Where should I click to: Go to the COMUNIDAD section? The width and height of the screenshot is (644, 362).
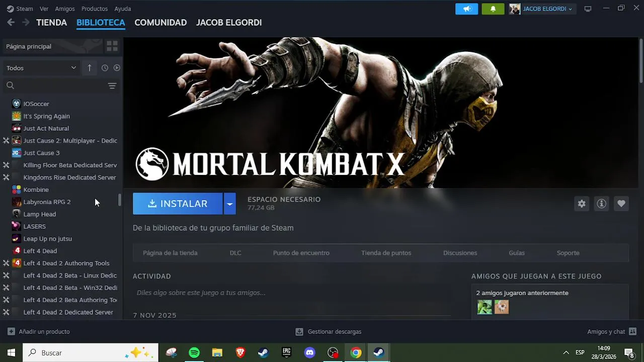pos(160,22)
